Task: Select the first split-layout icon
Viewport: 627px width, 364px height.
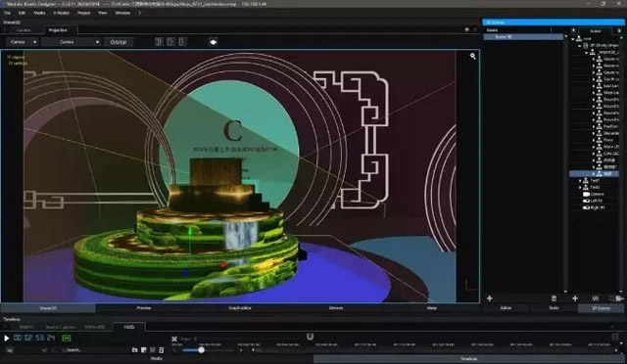Action: [159, 42]
